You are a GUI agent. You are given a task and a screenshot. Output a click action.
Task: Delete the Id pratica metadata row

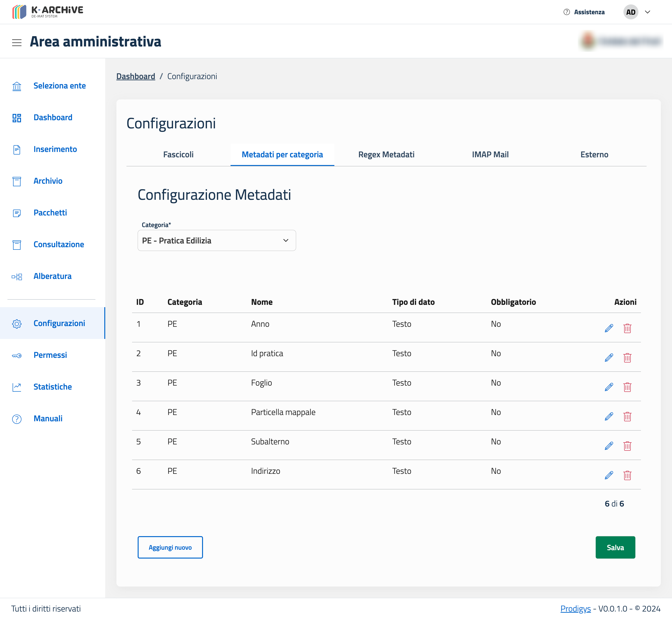(627, 358)
